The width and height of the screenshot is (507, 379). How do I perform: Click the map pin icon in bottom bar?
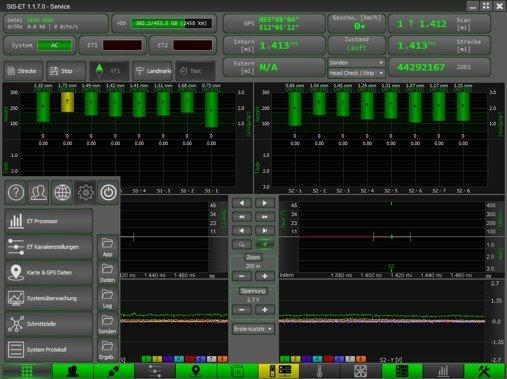pos(196,371)
